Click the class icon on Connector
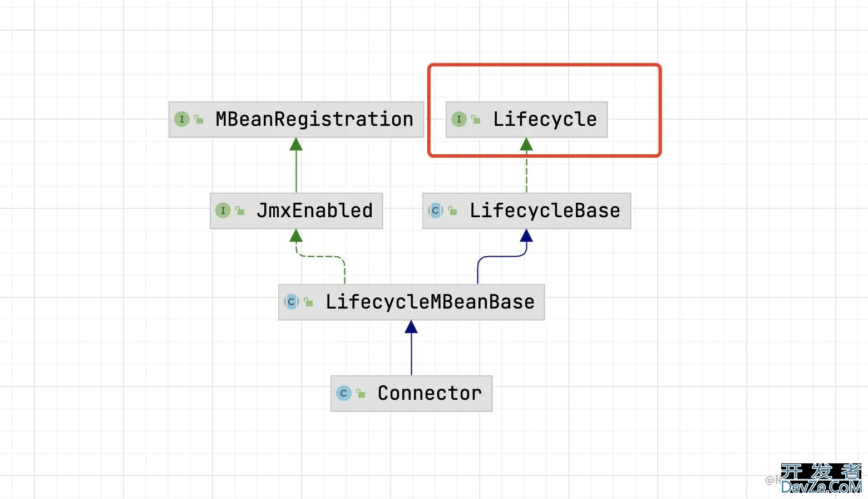 point(344,393)
